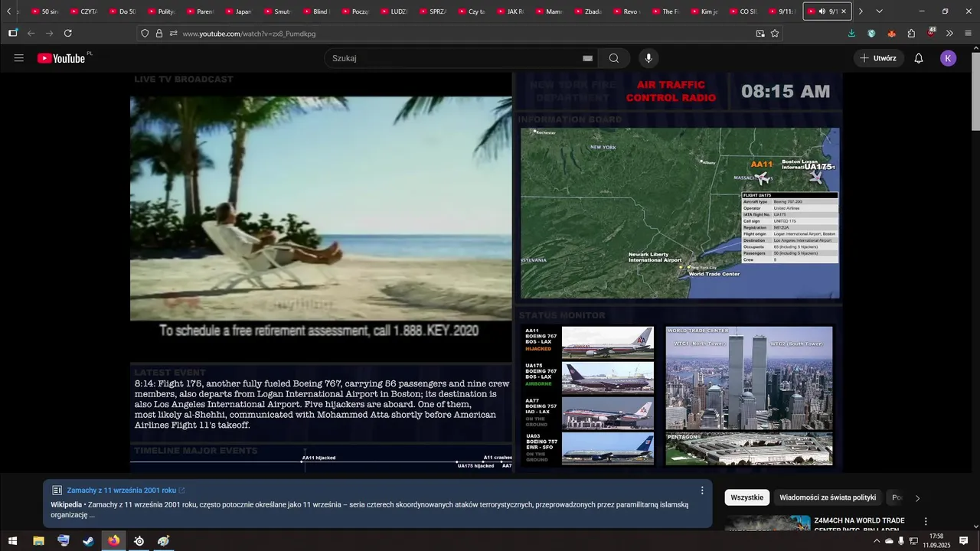Show hidden system tray icons

click(x=877, y=541)
